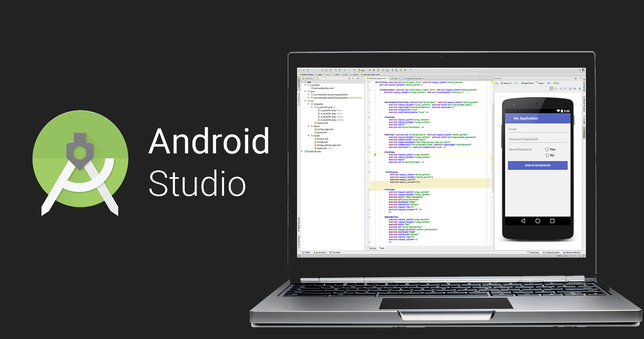Click the Cut scissors toolbar icon

point(322,70)
